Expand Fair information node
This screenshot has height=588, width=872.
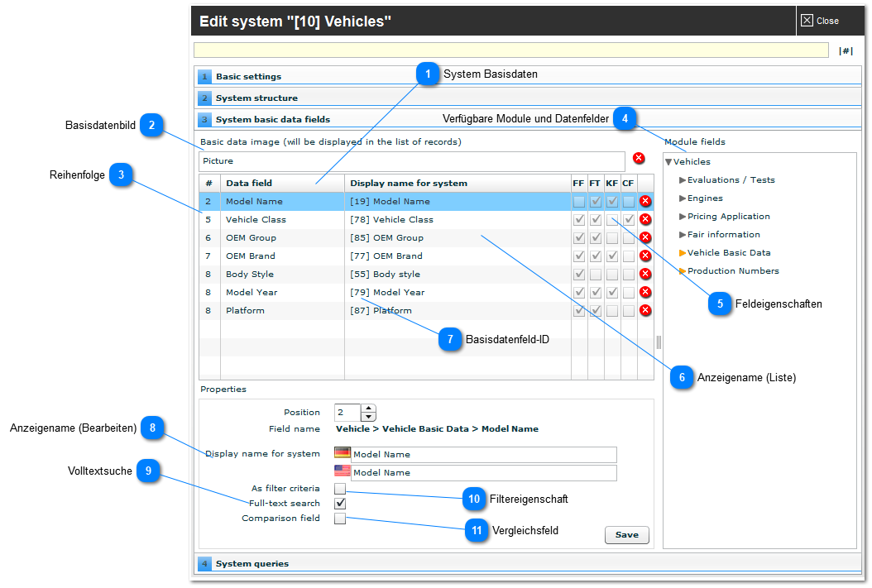(x=683, y=235)
